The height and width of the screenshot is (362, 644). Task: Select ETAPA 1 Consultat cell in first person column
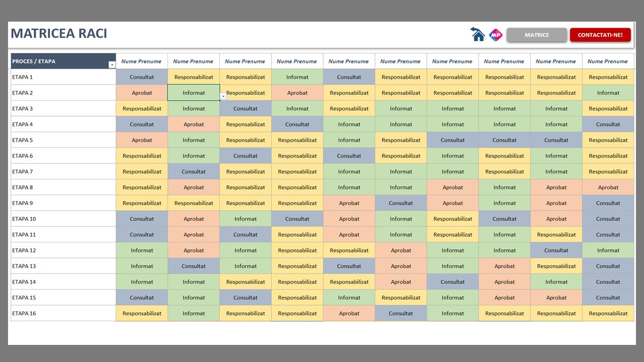point(142,77)
